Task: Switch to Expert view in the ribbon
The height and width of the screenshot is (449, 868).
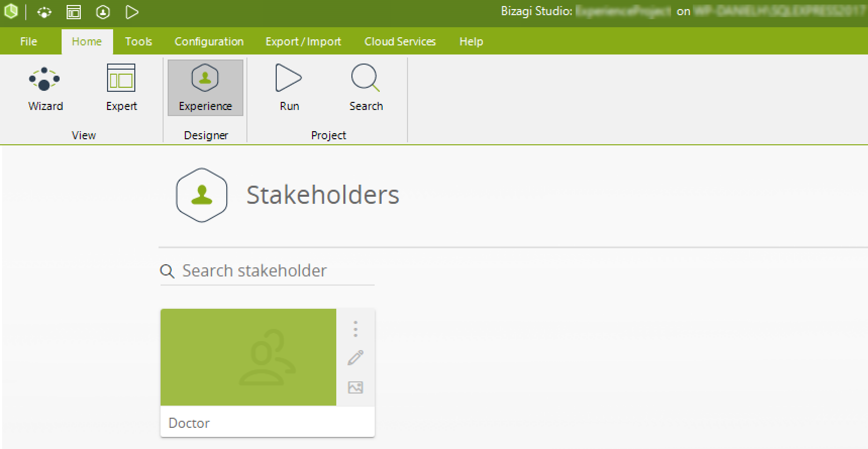Action: 121,88
